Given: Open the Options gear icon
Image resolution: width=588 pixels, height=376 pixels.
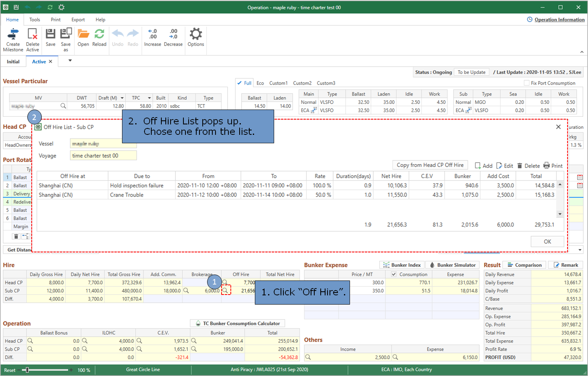Looking at the screenshot, I should (x=195, y=35).
